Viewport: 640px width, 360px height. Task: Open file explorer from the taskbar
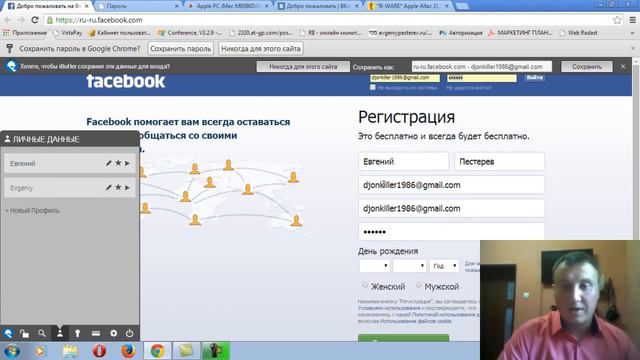(x=70, y=351)
